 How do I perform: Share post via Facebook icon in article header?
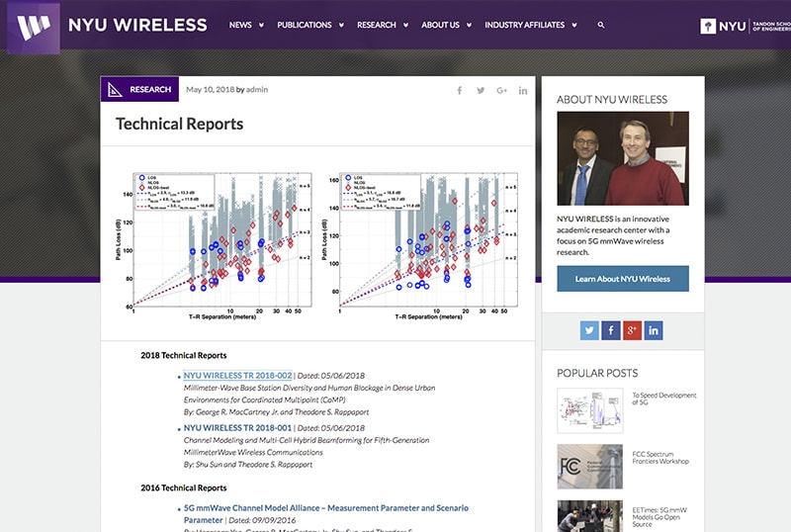point(460,90)
